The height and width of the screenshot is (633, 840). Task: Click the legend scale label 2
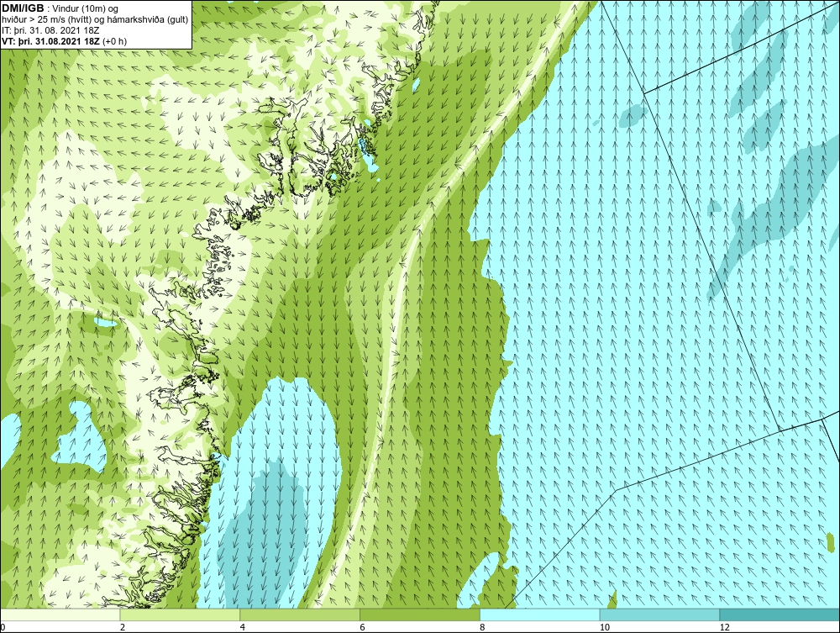click(x=123, y=627)
